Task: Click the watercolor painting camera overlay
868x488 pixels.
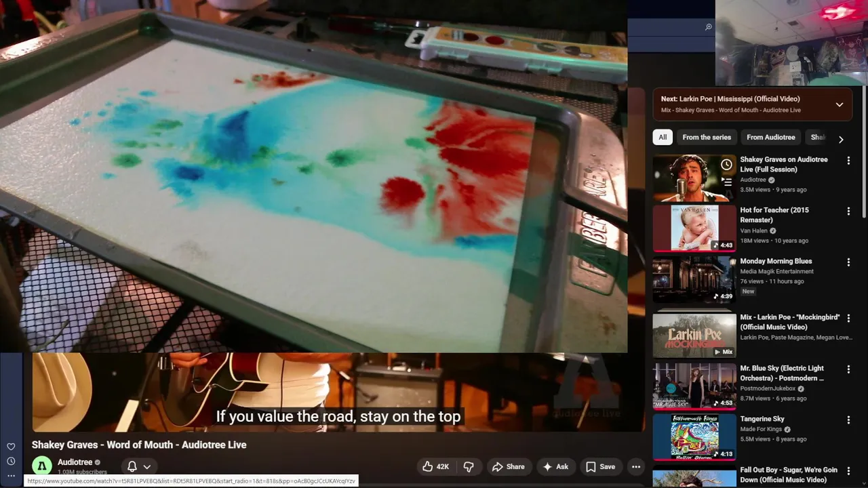Action: 313,176
